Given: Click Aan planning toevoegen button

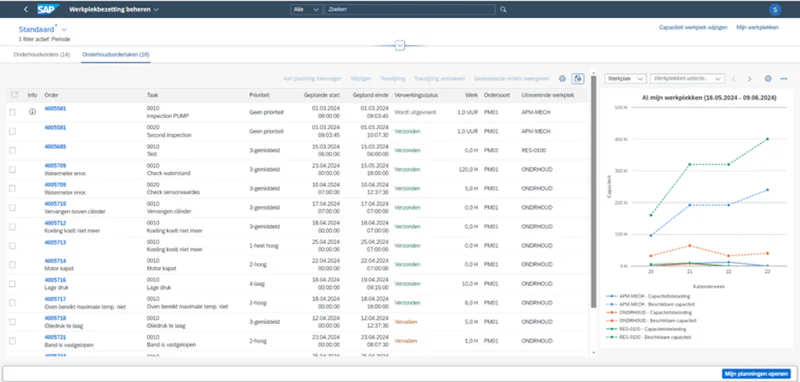Looking at the screenshot, I should coord(312,79).
